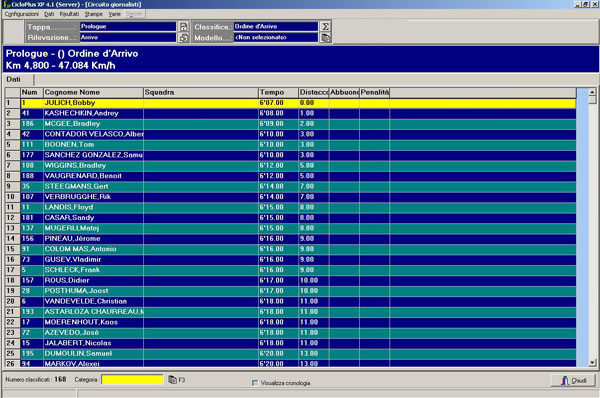Screen dimensions: 600x398
Task: Click row header number 13
Action: tap(13, 228)
